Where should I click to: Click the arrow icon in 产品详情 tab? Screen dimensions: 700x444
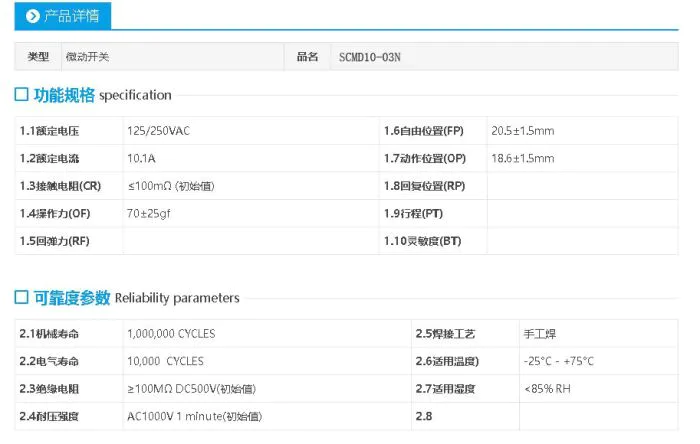(x=33, y=16)
